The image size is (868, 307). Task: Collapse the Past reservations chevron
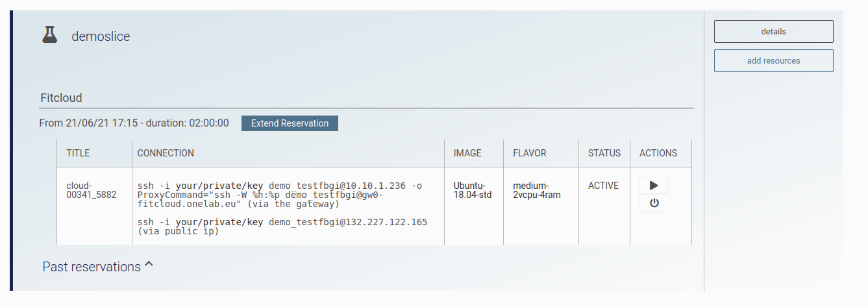[149, 265]
